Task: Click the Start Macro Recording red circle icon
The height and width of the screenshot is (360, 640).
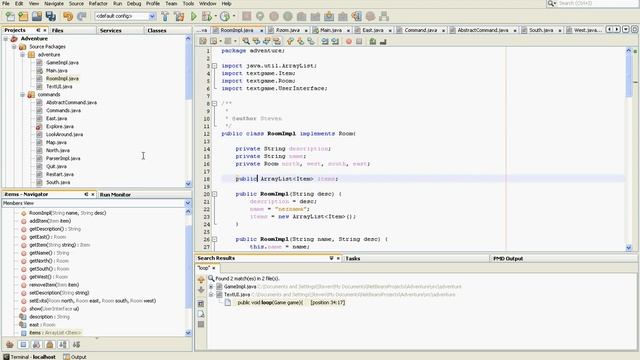Action: pyautogui.click(x=349, y=41)
